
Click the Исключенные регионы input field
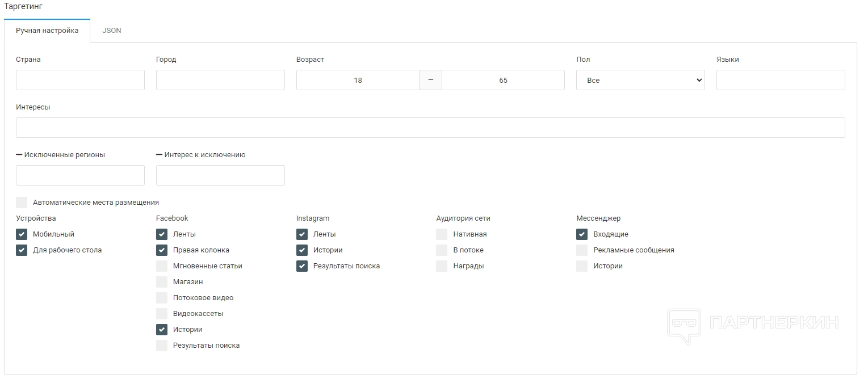pyautogui.click(x=80, y=175)
